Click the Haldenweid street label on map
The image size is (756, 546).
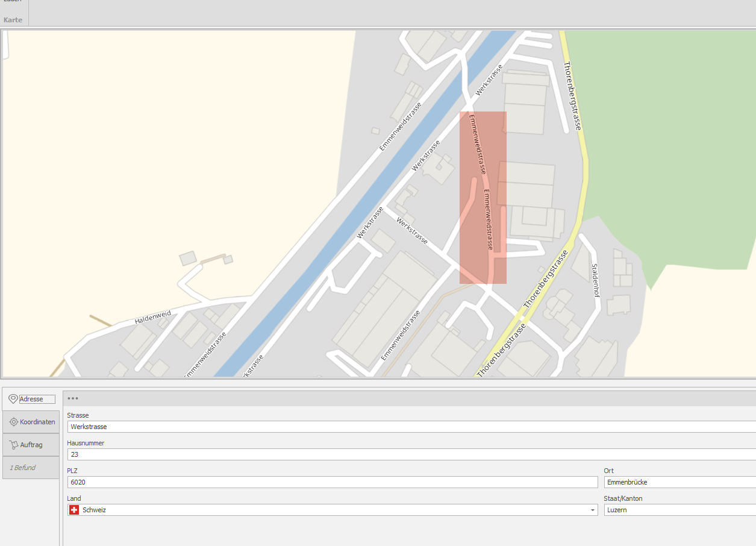153,317
